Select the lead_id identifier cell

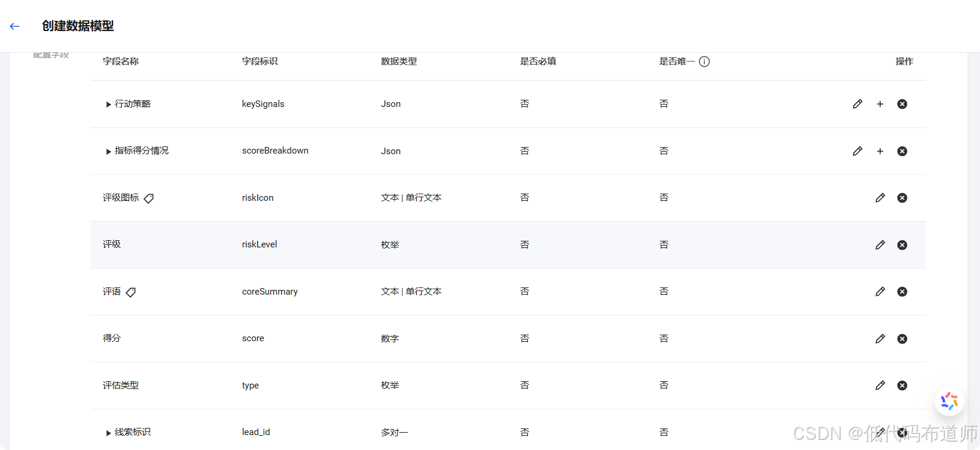pyautogui.click(x=256, y=432)
